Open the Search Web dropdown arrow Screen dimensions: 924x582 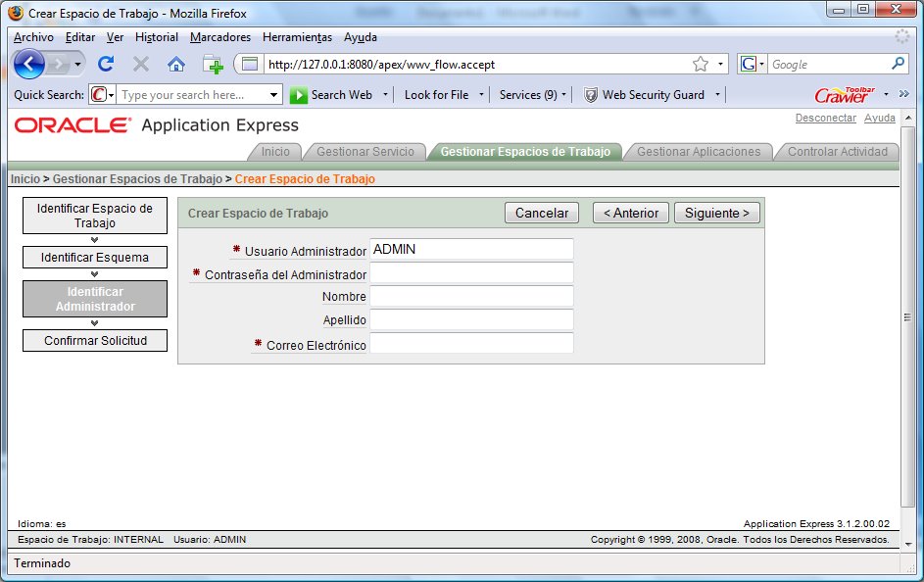[x=385, y=95]
